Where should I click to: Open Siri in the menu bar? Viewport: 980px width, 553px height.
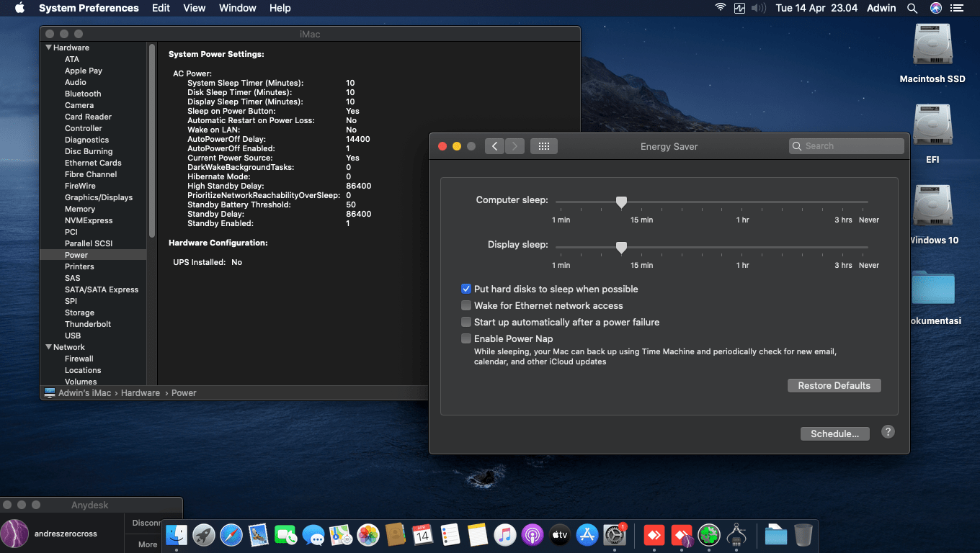pos(935,8)
